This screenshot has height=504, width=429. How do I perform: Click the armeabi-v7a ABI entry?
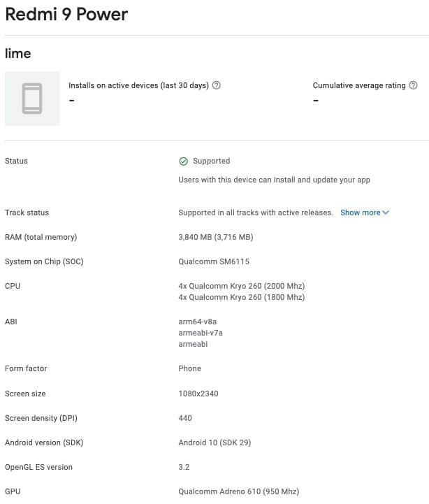[201, 333]
